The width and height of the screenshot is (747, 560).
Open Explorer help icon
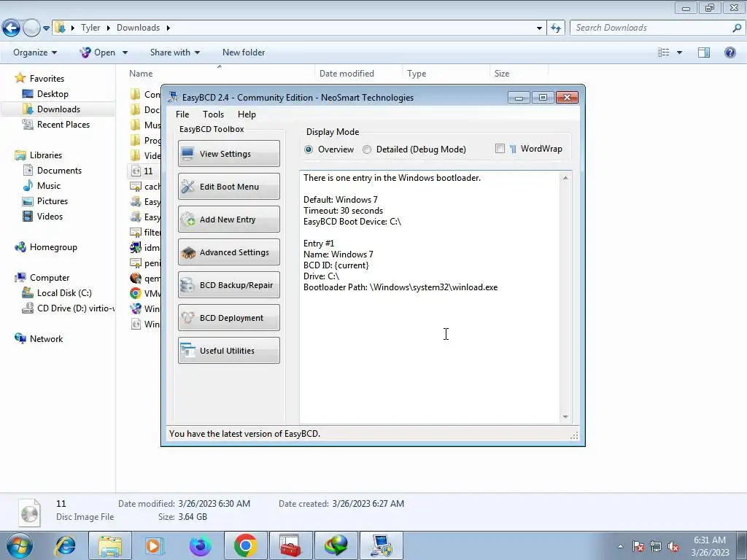point(729,52)
